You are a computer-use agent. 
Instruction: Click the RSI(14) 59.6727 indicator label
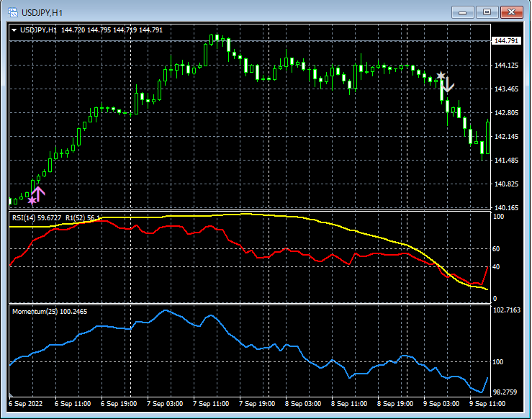pos(37,218)
